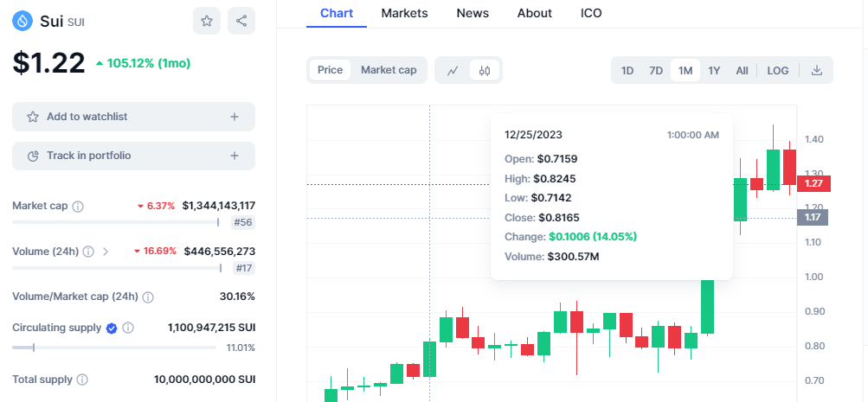The width and height of the screenshot is (868, 402).
Task: Toggle chart to Market cap
Action: [x=389, y=70]
